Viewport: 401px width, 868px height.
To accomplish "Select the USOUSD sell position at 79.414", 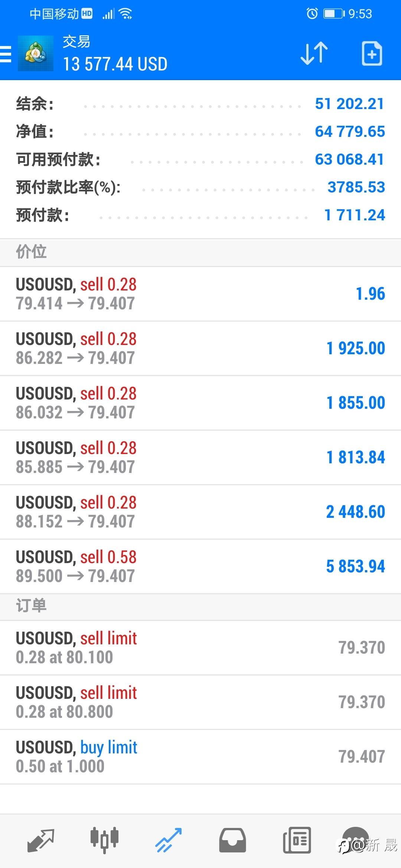I will pyautogui.click(x=200, y=294).
